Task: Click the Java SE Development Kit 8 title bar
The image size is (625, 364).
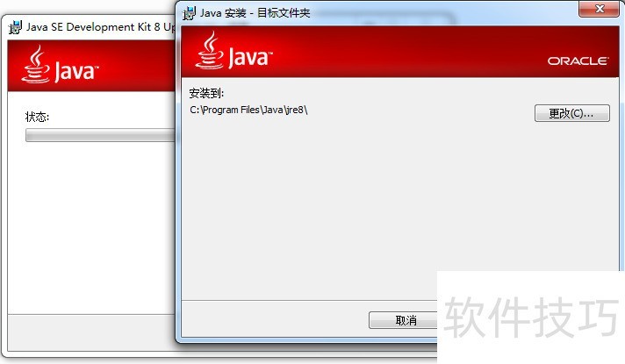Action: [x=91, y=27]
